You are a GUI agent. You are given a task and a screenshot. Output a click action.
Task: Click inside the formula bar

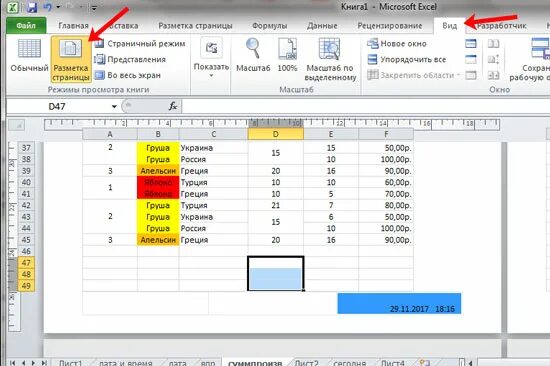tap(366, 106)
